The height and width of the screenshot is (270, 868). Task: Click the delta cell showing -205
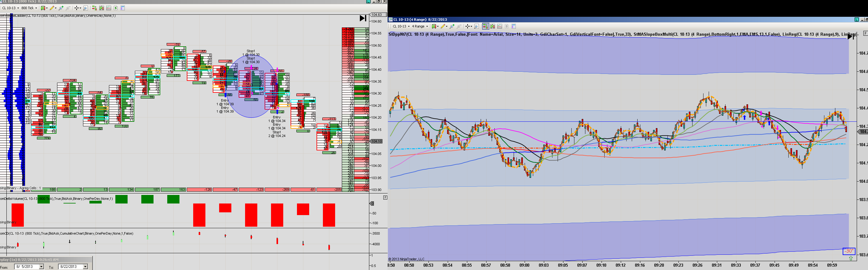click(x=329, y=189)
